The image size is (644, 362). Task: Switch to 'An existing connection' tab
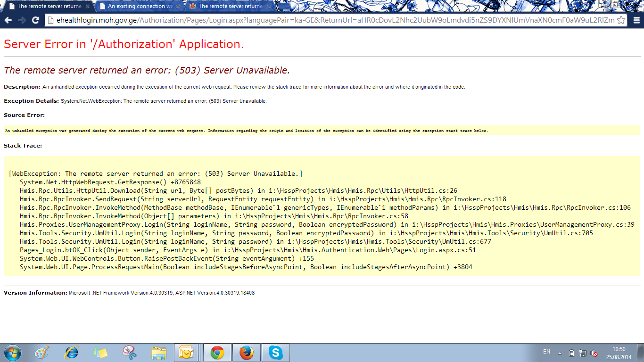coord(136,6)
